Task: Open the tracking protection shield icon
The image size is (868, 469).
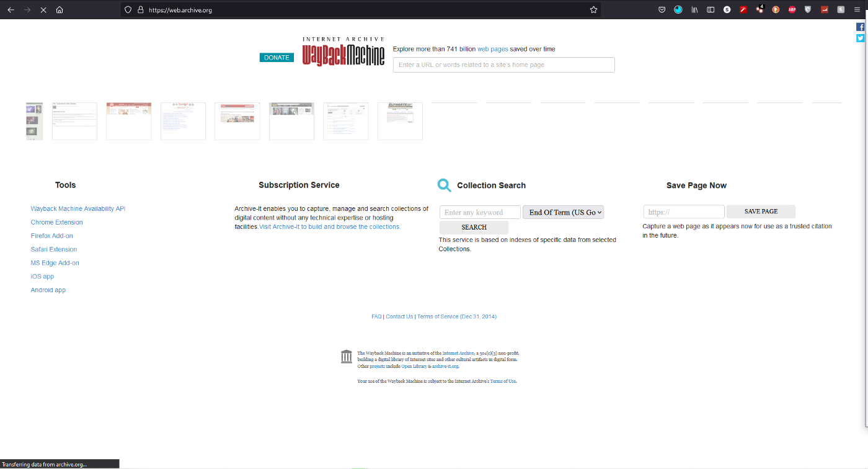Action: [128, 10]
